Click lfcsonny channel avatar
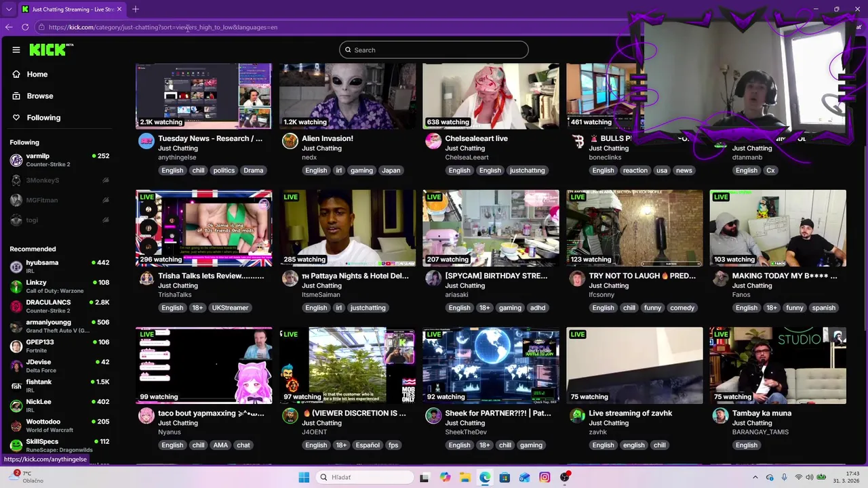Screen dimensions: 868x488 (577, 279)
